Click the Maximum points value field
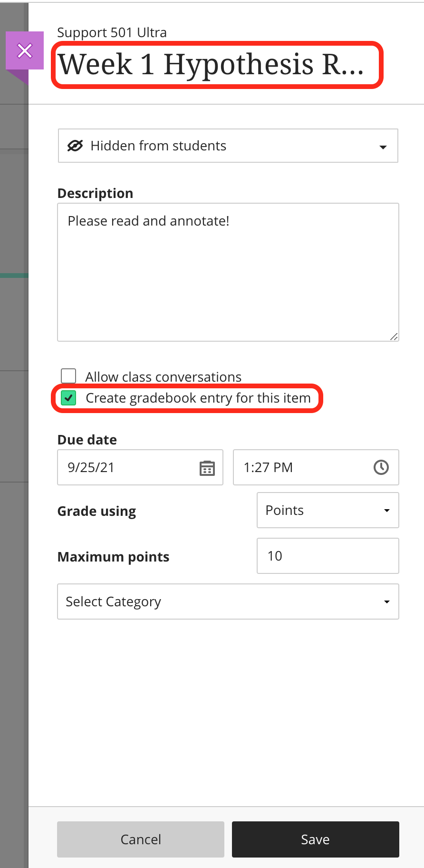 click(x=328, y=556)
